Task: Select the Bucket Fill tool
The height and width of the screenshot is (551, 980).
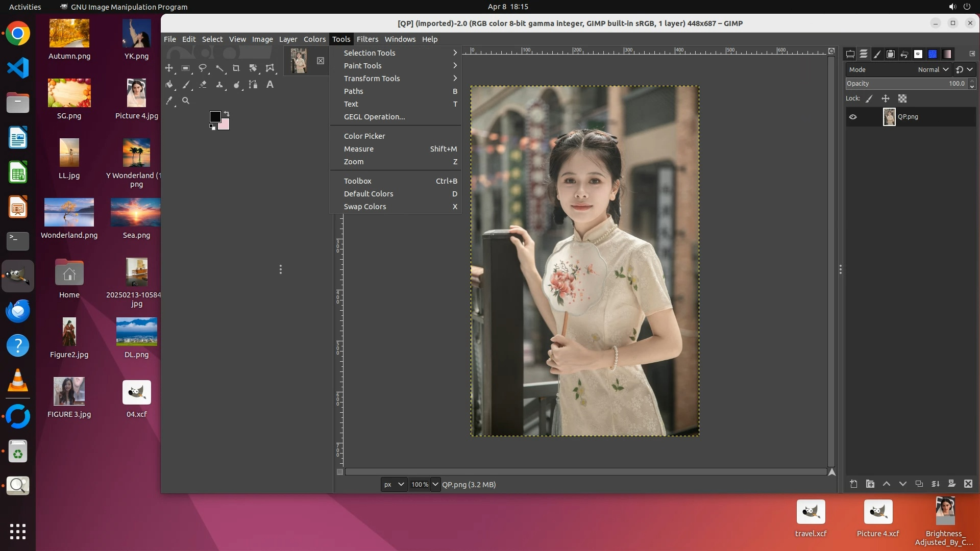Action: click(x=169, y=85)
